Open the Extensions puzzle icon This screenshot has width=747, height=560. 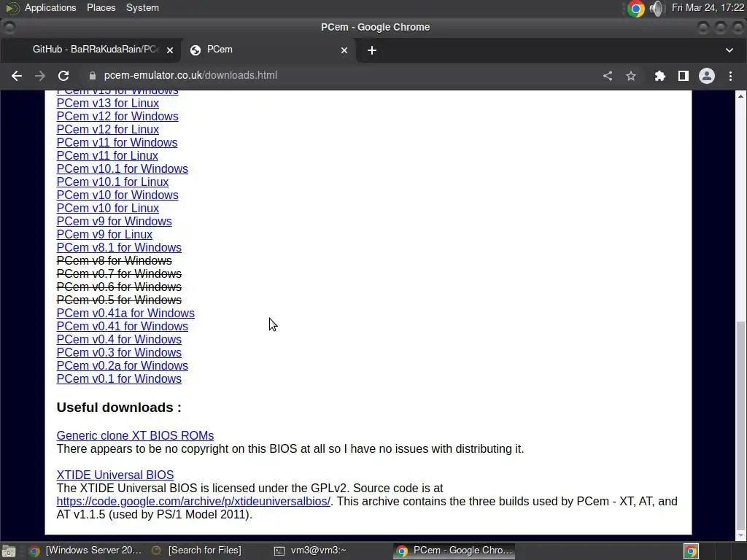[x=659, y=76]
